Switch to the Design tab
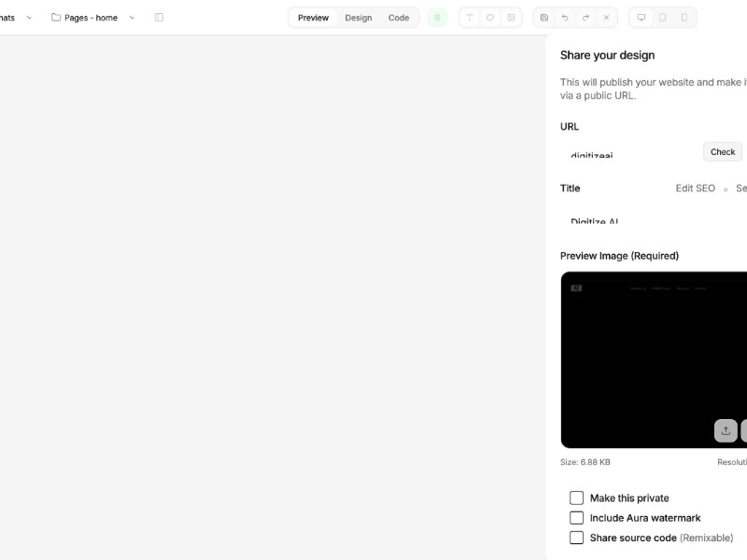747x560 pixels. pyautogui.click(x=358, y=17)
